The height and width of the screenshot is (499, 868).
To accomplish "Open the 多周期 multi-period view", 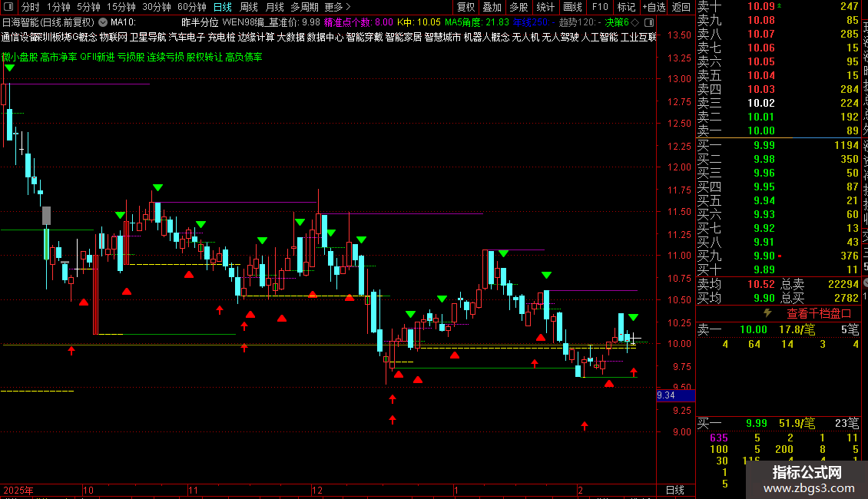I will pyautogui.click(x=304, y=7).
